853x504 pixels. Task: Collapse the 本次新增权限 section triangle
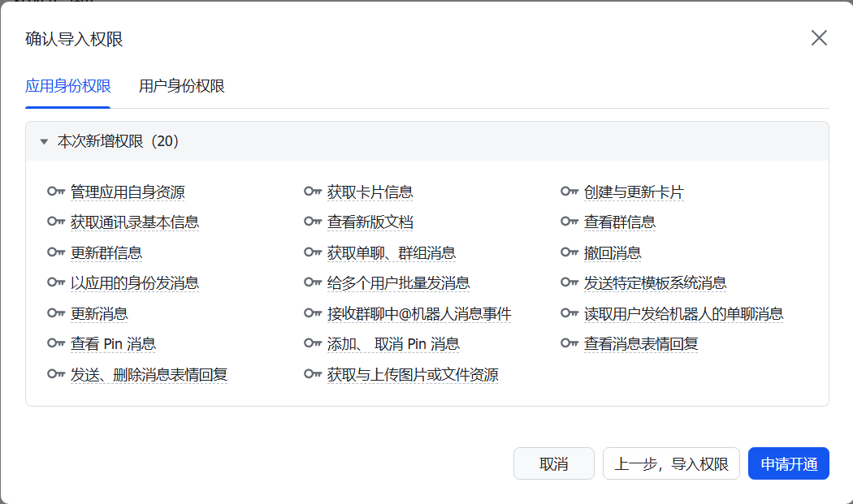(44, 142)
